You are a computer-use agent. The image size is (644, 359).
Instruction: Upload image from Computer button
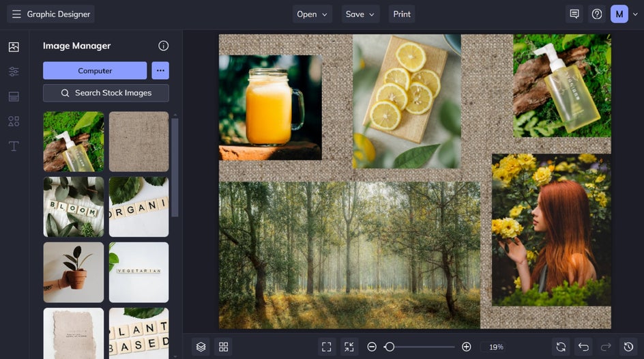[95, 71]
